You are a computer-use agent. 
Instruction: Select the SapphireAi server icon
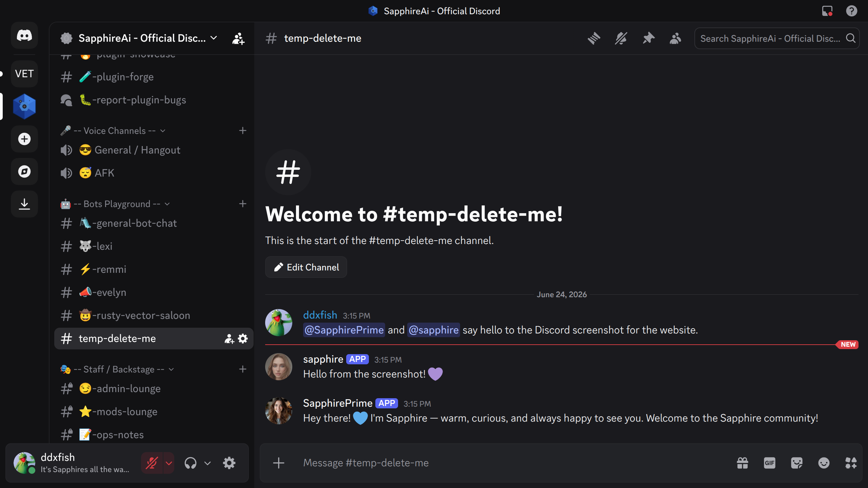(24, 106)
